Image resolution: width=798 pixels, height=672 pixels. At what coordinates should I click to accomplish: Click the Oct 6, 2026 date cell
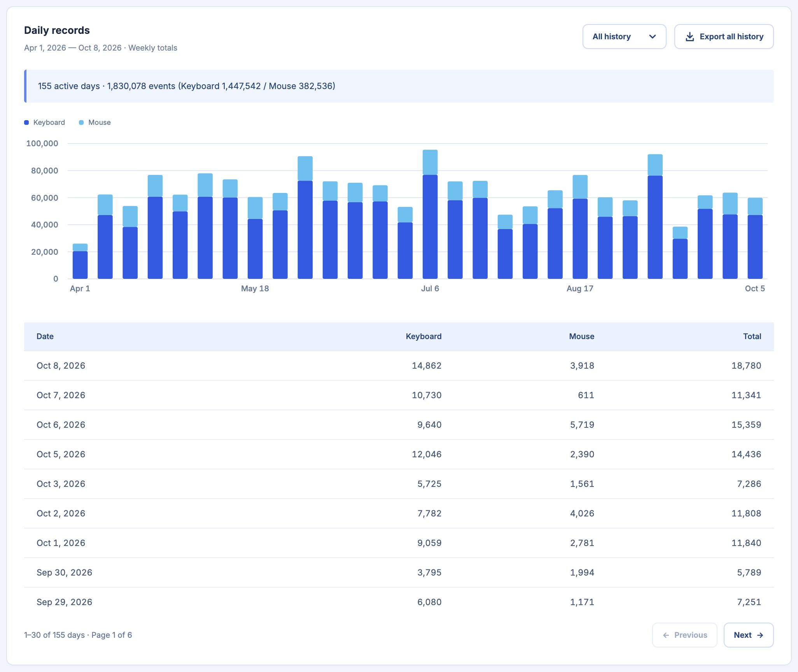click(x=61, y=425)
